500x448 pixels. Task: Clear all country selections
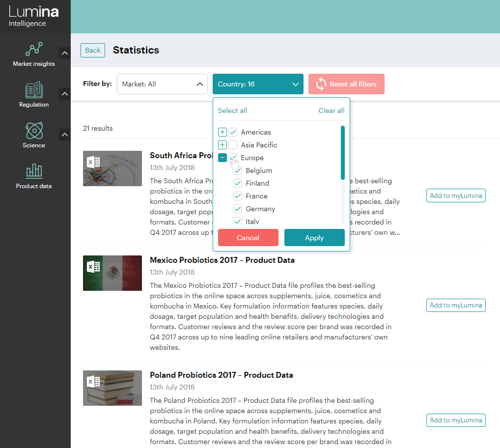332,111
